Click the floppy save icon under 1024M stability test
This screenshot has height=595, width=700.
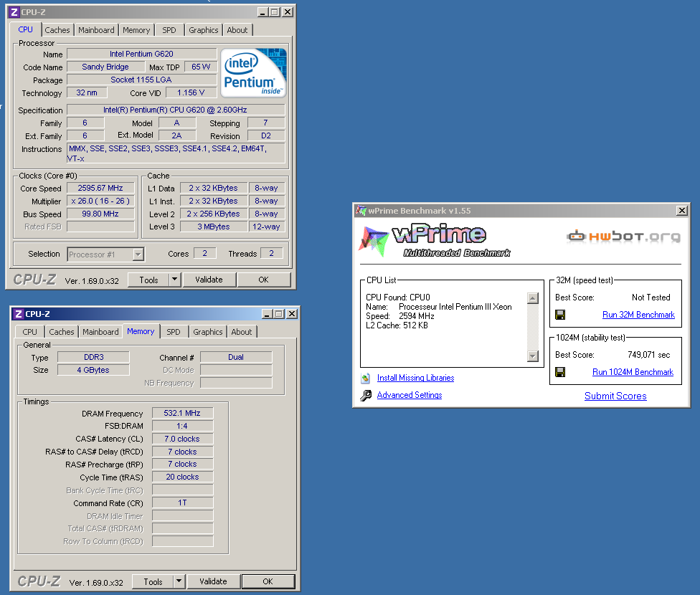tap(560, 372)
